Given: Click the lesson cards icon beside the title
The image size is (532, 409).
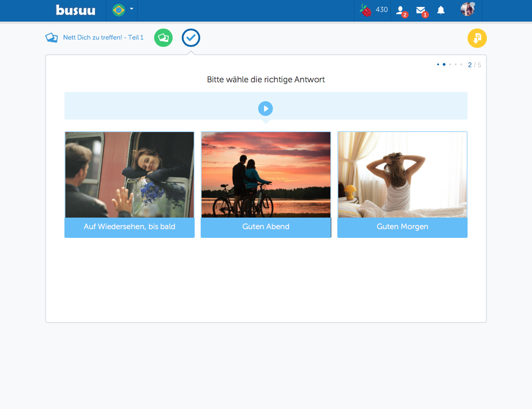Looking at the screenshot, I should pos(52,38).
